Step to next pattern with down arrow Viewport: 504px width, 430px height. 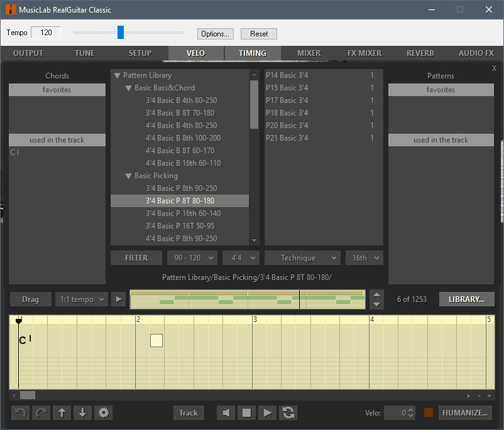click(x=376, y=304)
